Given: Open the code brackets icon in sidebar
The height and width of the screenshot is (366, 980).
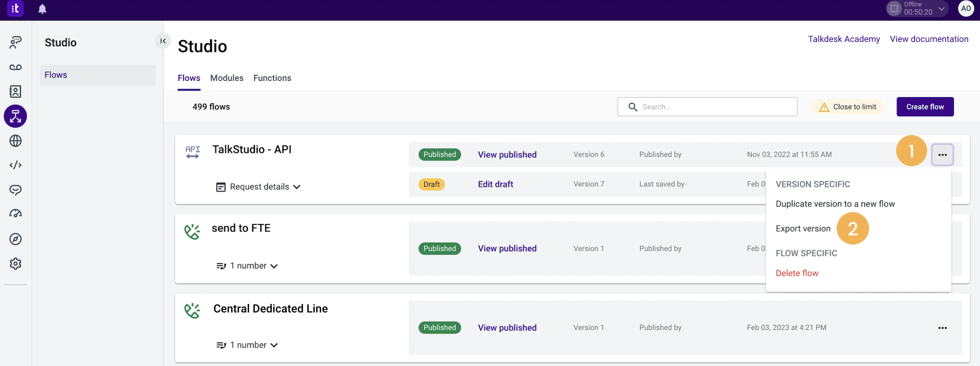Looking at the screenshot, I should point(15,165).
